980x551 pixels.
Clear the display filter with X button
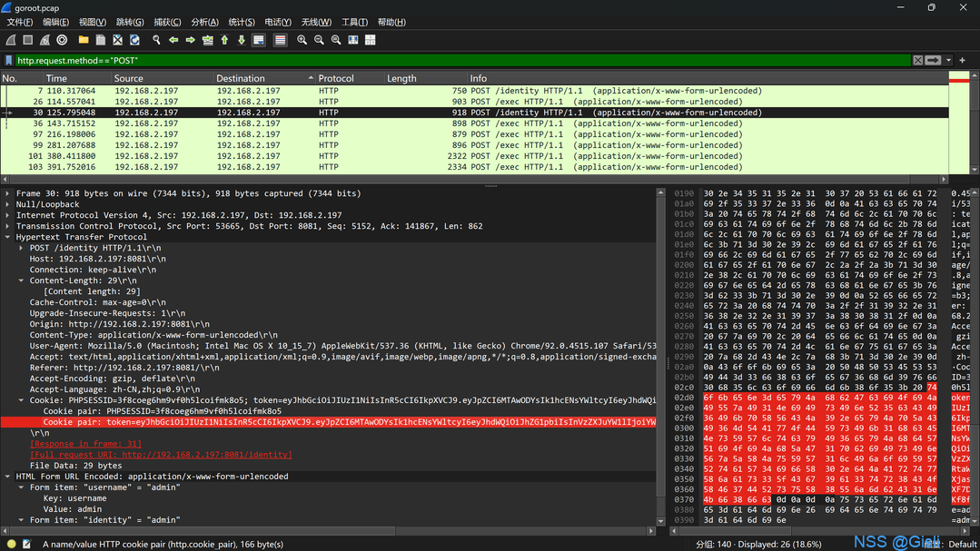click(917, 61)
